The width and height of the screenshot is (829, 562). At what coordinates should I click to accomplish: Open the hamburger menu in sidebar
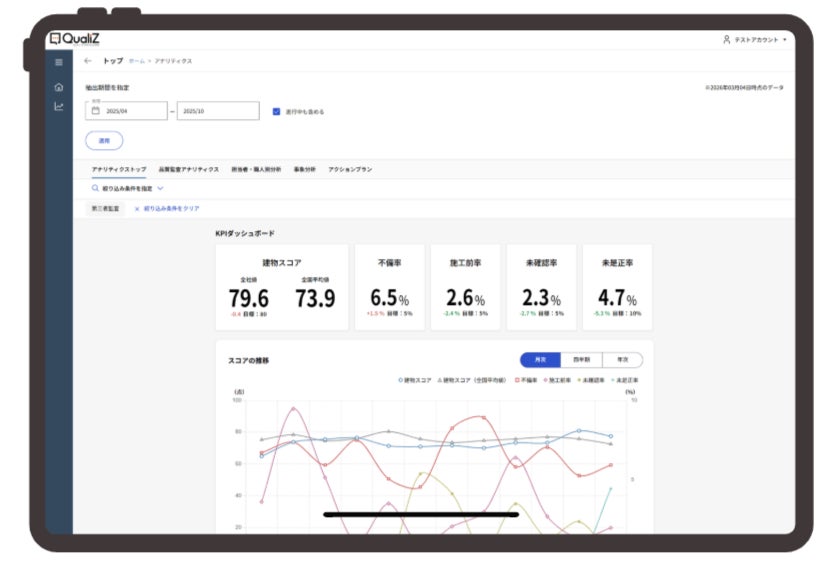pos(59,62)
